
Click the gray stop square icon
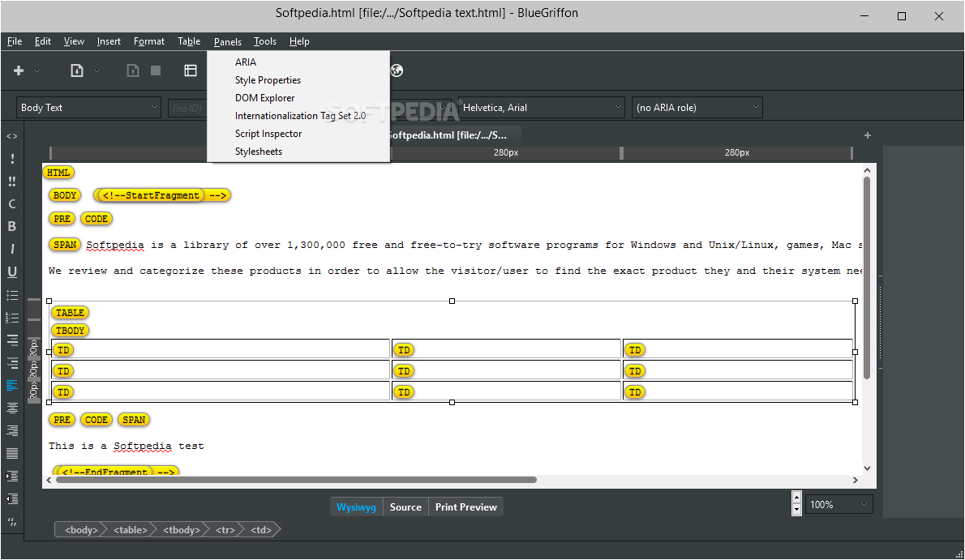point(156,71)
